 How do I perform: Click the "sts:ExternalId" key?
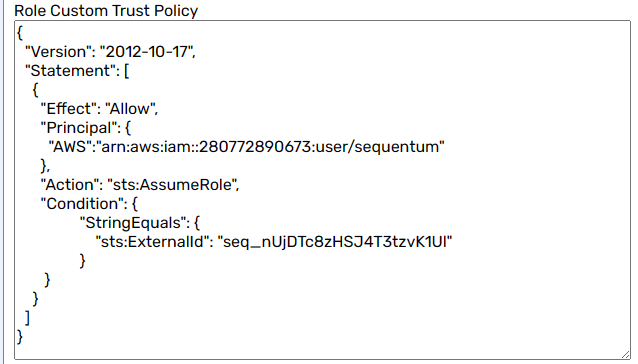(x=152, y=242)
